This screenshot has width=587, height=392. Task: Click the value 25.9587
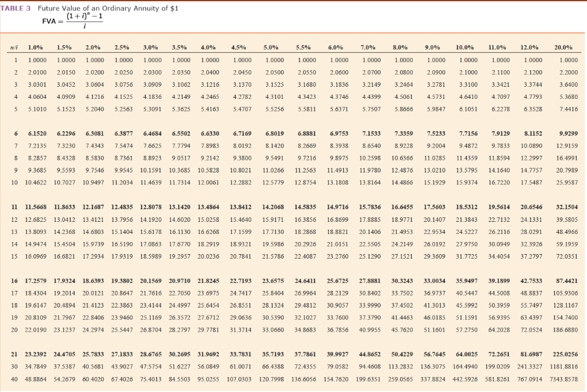pyautogui.click(x=567, y=183)
